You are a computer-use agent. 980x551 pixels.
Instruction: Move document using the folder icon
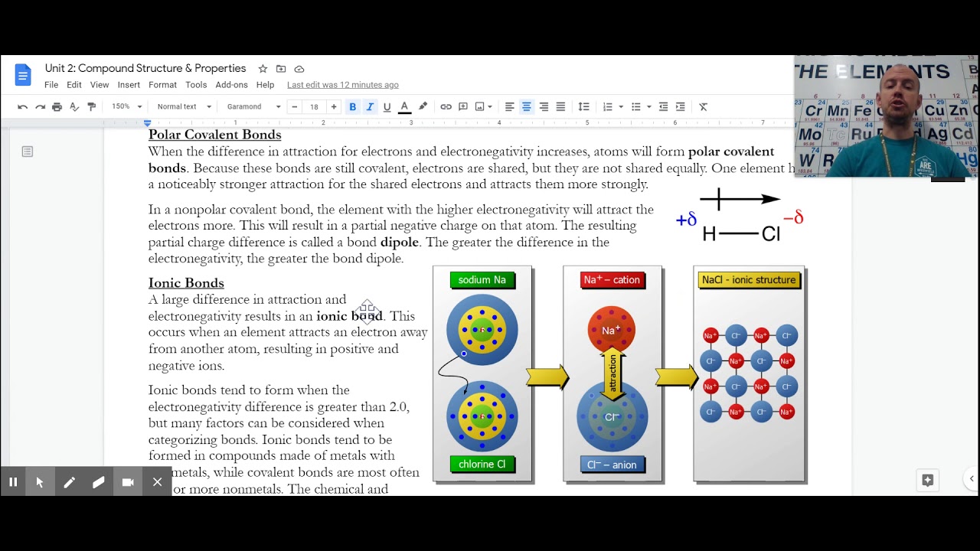[x=281, y=69]
